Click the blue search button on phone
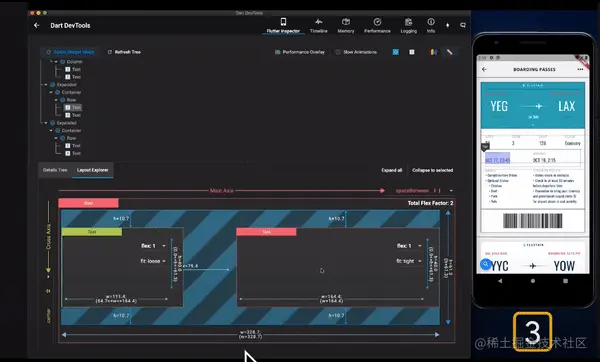This screenshot has width=600, height=362. (486, 264)
